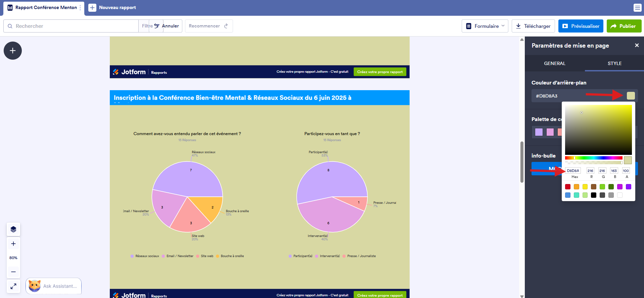Click the rainbow hue slider
The height and width of the screenshot is (298, 644).
[x=594, y=158]
